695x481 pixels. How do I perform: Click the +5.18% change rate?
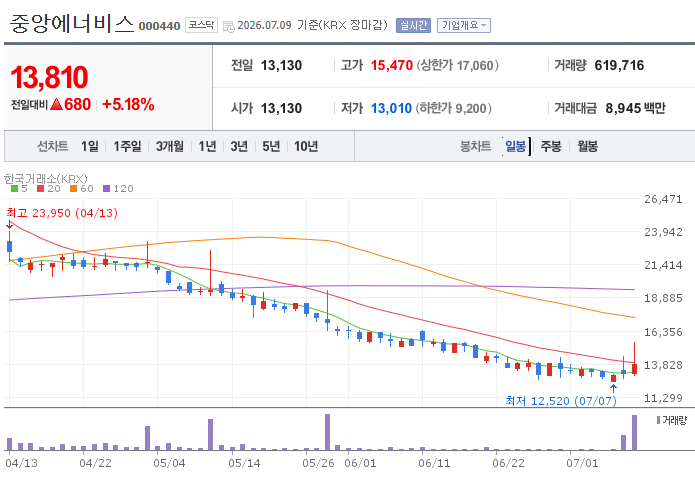tap(128, 105)
